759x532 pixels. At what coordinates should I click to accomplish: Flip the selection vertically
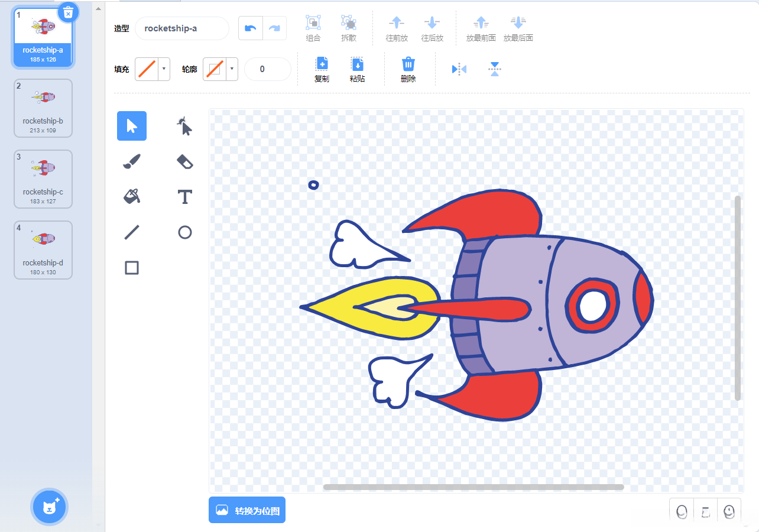[x=495, y=69]
